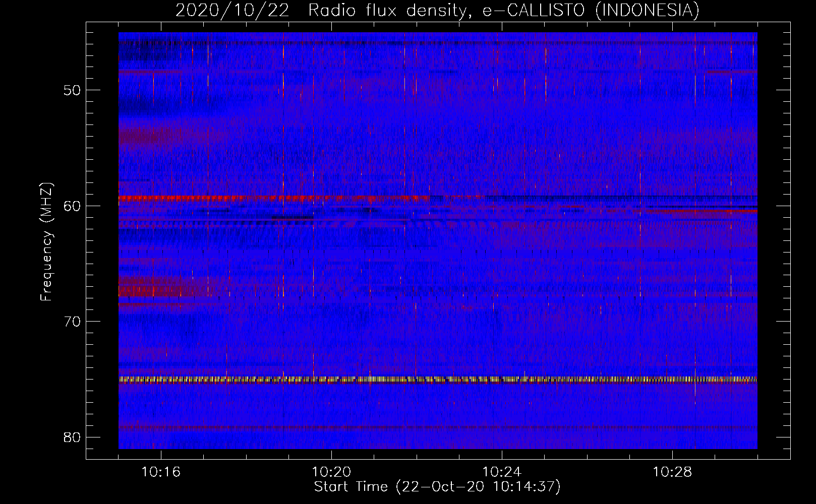Screen dimensions: 816x504
Task: Click the 70 MHz frequency tick label
Action: pos(72,322)
